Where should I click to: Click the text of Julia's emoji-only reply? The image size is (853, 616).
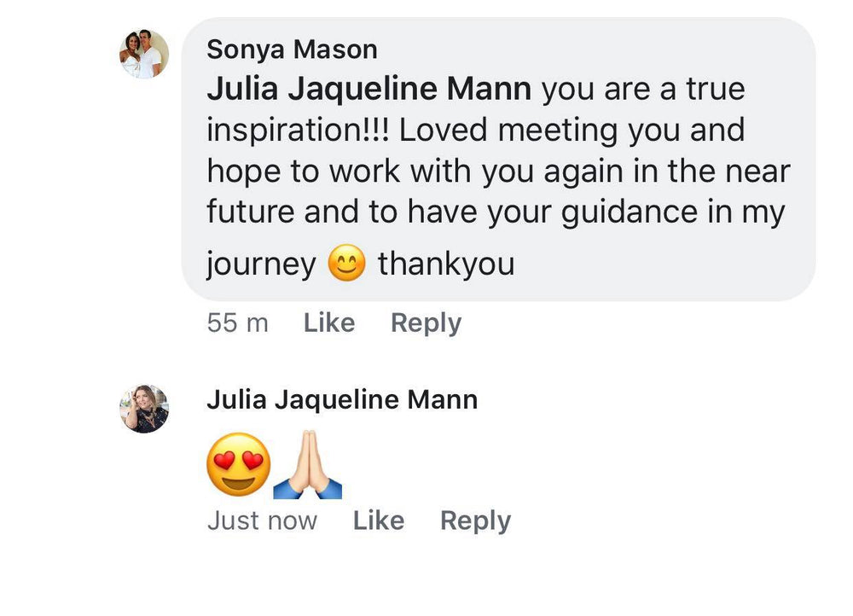[x=271, y=464]
